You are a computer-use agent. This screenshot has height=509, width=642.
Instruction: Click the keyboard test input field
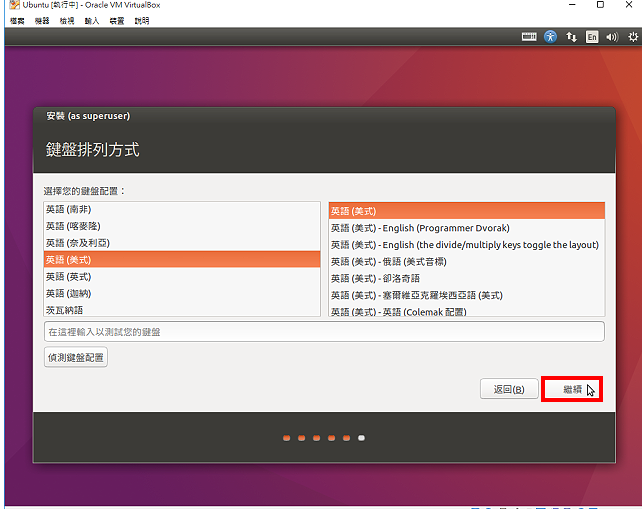[x=324, y=332]
